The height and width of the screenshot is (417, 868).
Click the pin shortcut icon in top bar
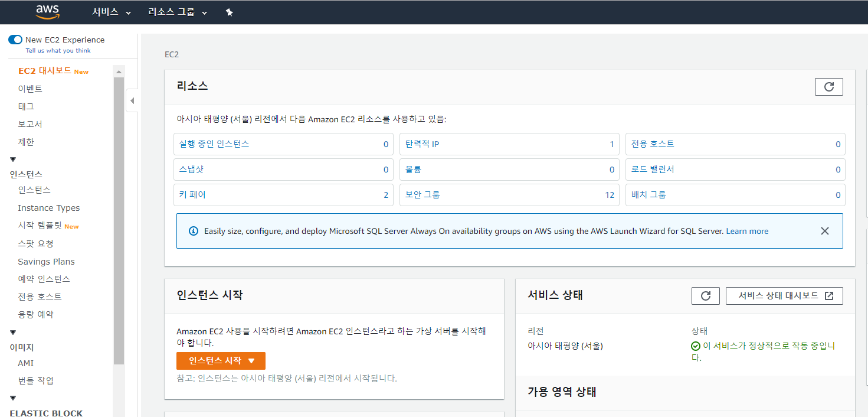pyautogui.click(x=230, y=12)
